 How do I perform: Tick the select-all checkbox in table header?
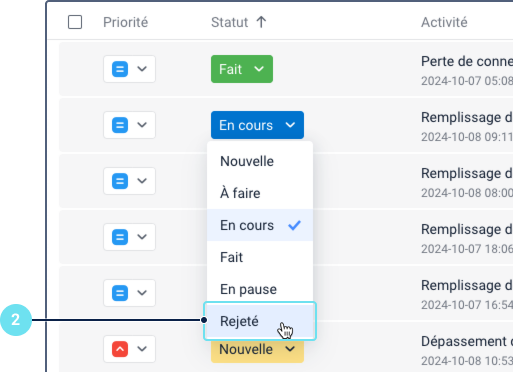pyautogui.click(x=75, y=22)
